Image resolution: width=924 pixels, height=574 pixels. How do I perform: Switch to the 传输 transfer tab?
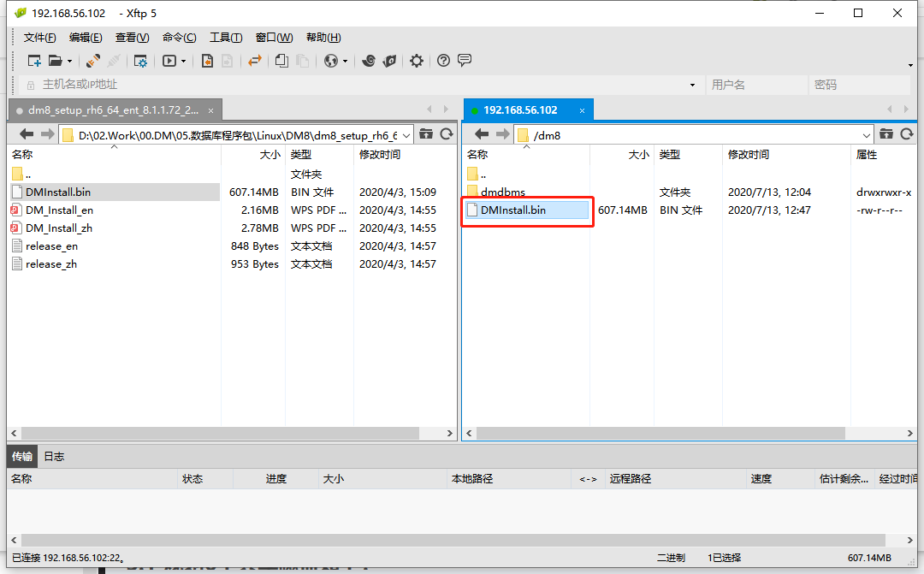coord(22,457)
